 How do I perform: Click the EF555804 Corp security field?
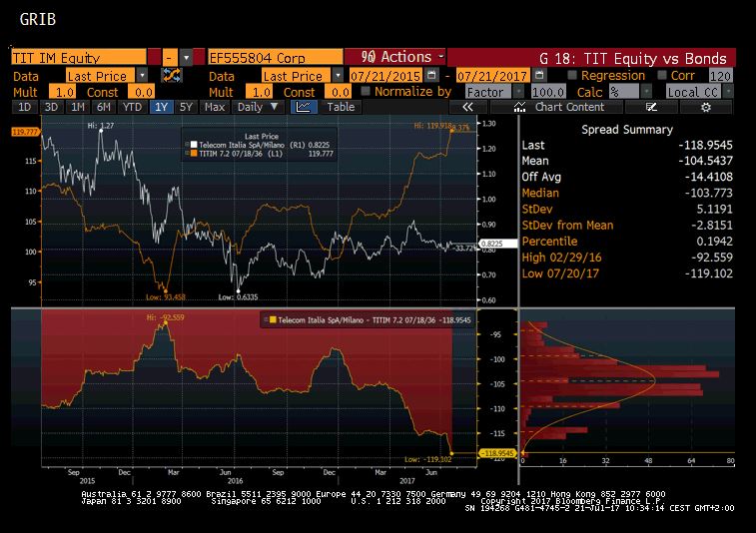276,57
